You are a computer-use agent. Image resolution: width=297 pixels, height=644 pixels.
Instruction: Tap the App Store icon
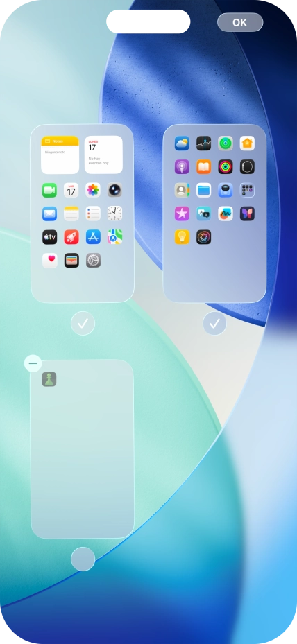pyautogui.click(x=93, y=237)
